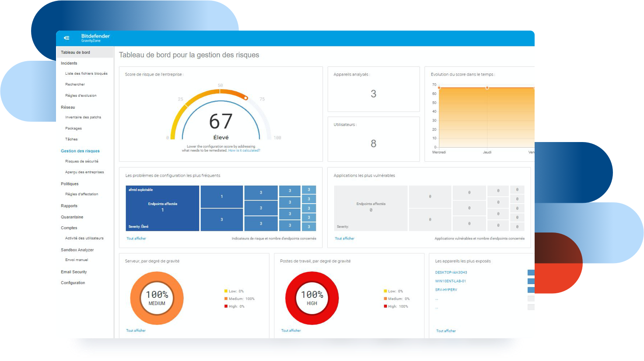
Task: Select Risques de sécurité in sidebar
Action: (x=82, y=161)
